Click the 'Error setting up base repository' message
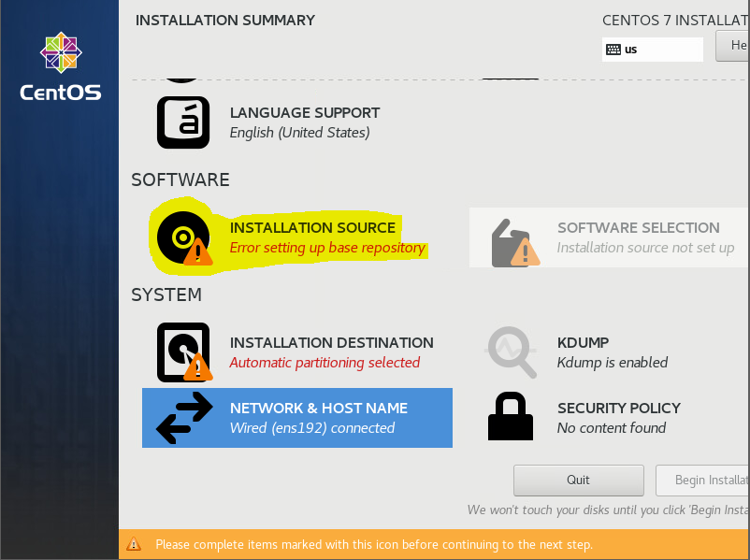The image size is (750, 560). pyautogui.click(x=327, y=248)
